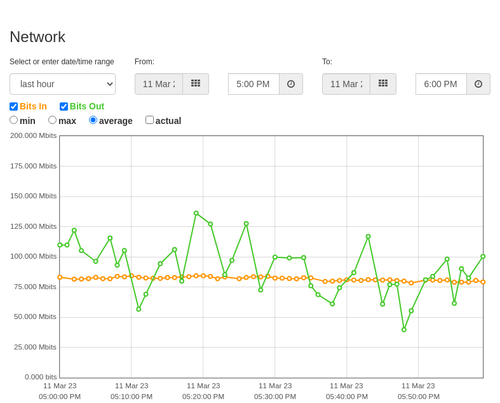Image resolution: width=500 pixels, height=403 pixels.
Task: Click the highest green Bits Out data point
Action: (x=196, y=213)
